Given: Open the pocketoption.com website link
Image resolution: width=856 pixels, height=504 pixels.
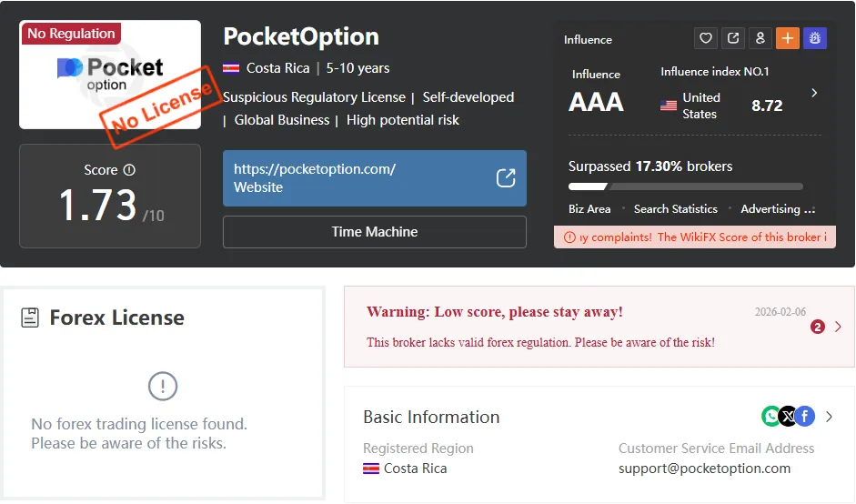Looking at the screenshot, I should pyautogui.click(x=375, y=178).
